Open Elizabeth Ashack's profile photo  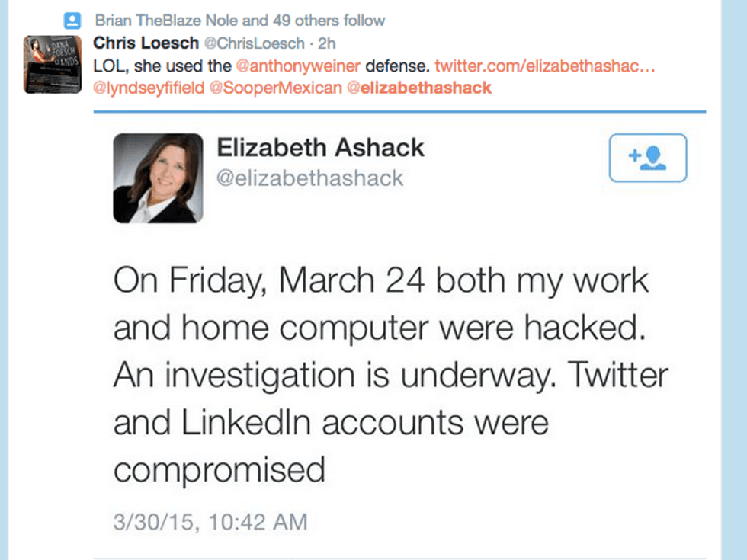click(x=158, y=178)
